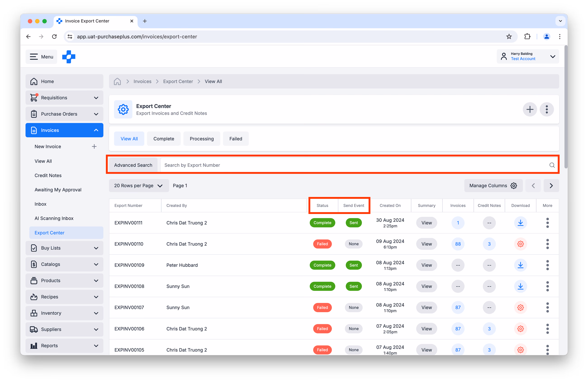Image resolution: width=588 pixels, height=382 pixels.
Task: Click Export Center breadcrumb link
Action: pyautogui.click(x=178, y=81)
